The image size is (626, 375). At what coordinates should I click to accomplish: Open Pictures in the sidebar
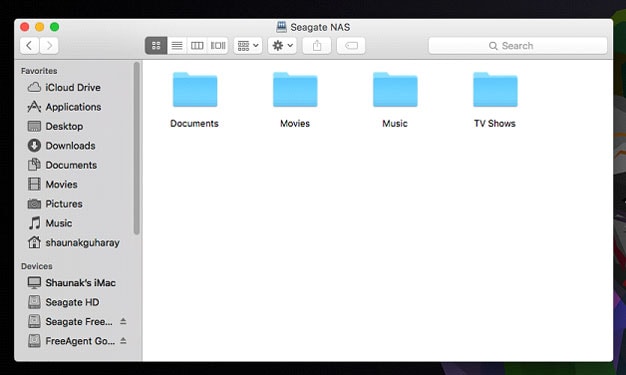point(64,204)
